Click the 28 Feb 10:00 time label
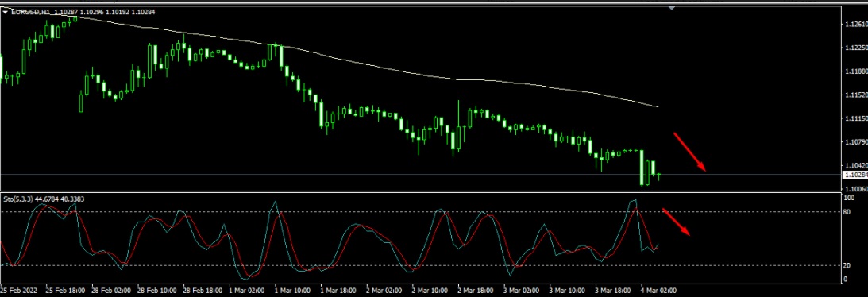The image size is (868, 297). coord(157,290)
